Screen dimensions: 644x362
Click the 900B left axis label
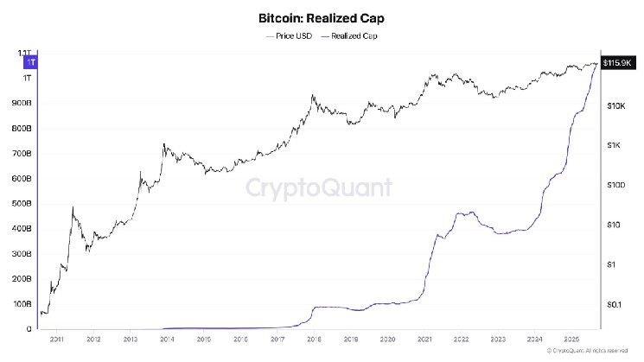click(25, 103)
